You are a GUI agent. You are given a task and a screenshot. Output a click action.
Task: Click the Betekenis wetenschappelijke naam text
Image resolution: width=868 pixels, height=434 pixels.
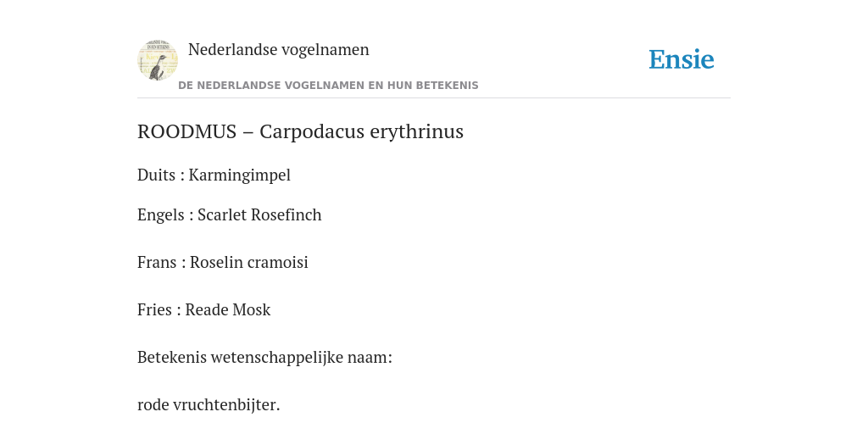264,358
